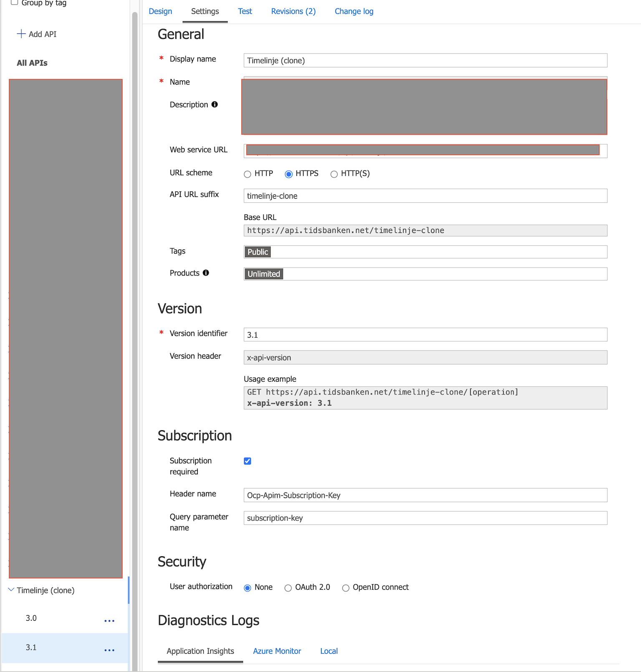641x672 pixels.
Task: Switch to the Design tab
Action: point(160,11)
